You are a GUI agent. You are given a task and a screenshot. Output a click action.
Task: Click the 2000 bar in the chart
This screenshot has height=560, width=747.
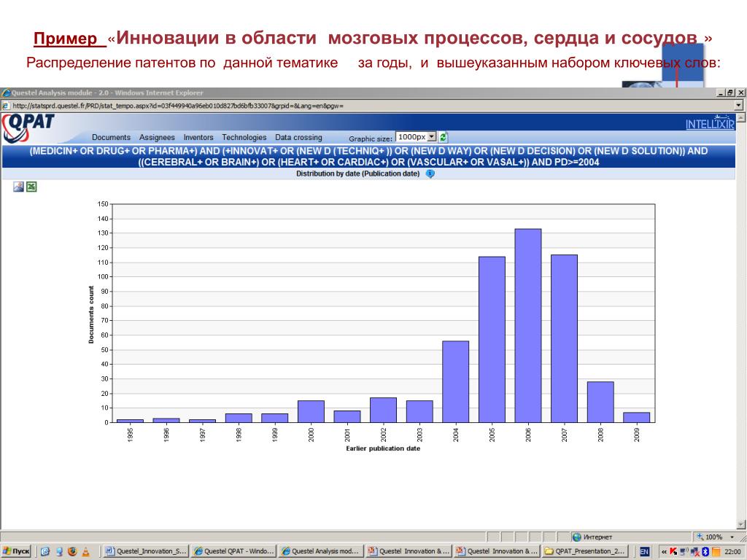[x=311, y=411]
